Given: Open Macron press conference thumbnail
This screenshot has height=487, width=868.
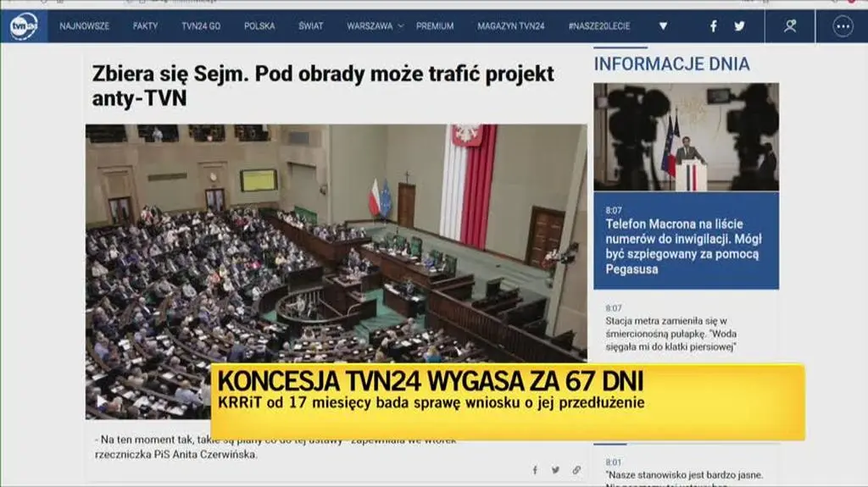Looking at the screenshot, I should (x=686, y=136).
